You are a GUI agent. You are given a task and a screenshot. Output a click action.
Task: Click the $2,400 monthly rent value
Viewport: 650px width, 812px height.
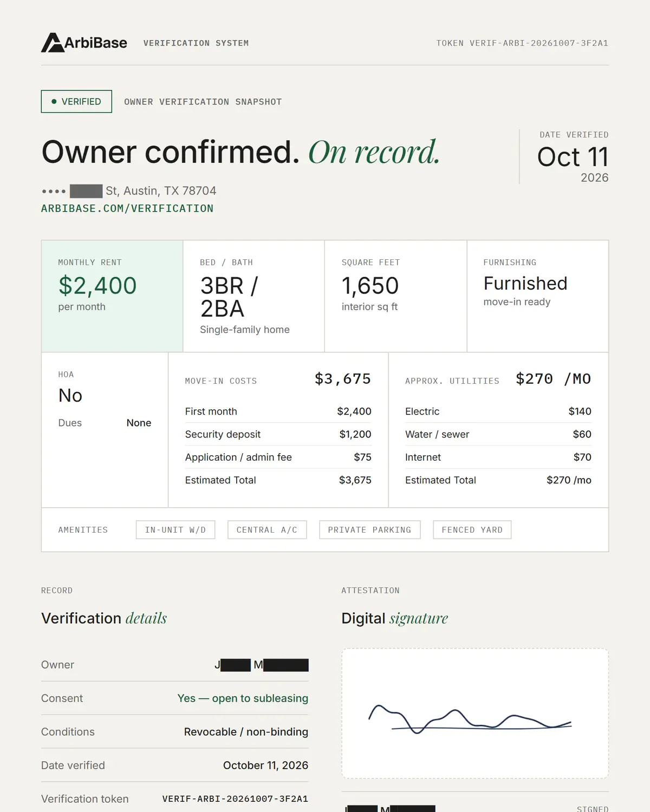pos(97,286)
